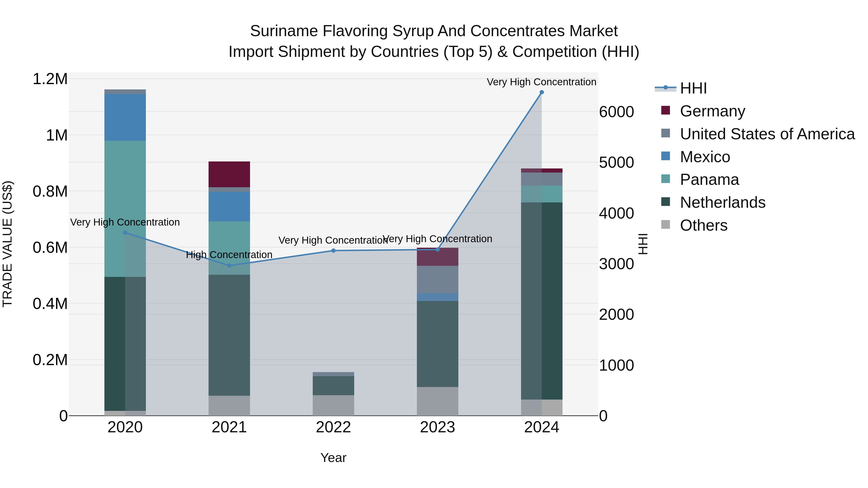
Task: Click the HHI data point for 2022
Action: pyautogui.click(x=333, y=251)
